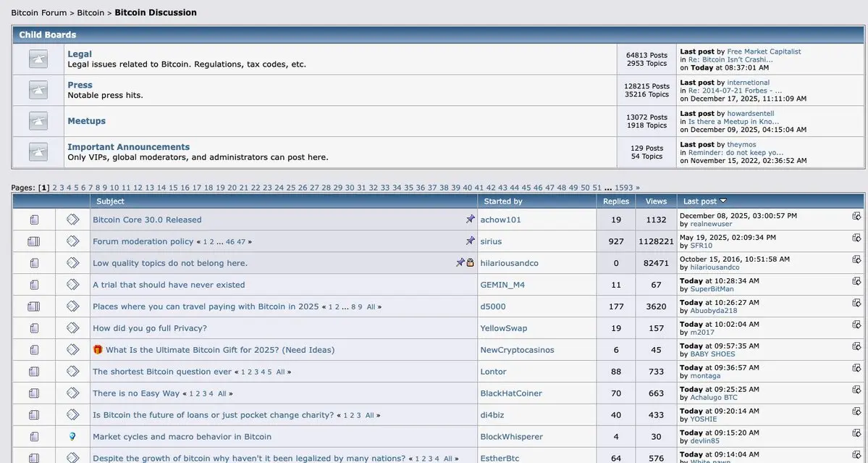Viewport: 868px width, 463px height.
Task: Open last poster realnewuser profile
Action: pyautogui.click(x=711, y=225)
